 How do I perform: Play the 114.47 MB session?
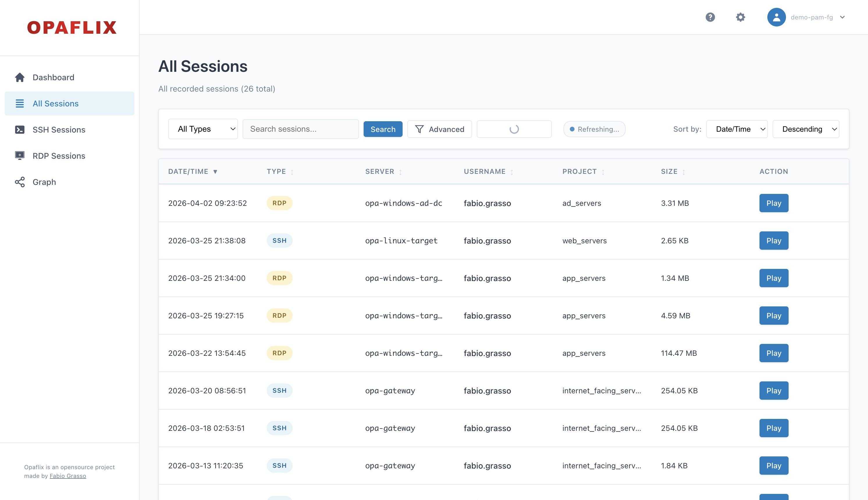pos(773,353)
